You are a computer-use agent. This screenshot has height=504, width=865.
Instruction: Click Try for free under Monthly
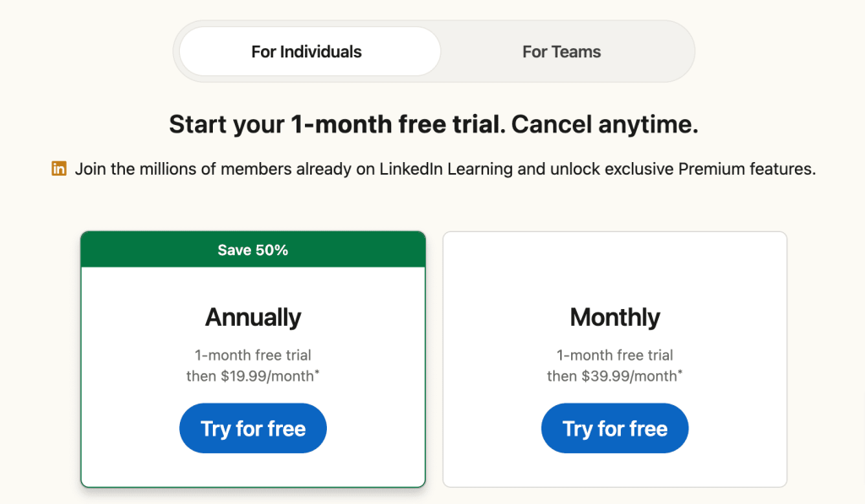pos(615,429)
